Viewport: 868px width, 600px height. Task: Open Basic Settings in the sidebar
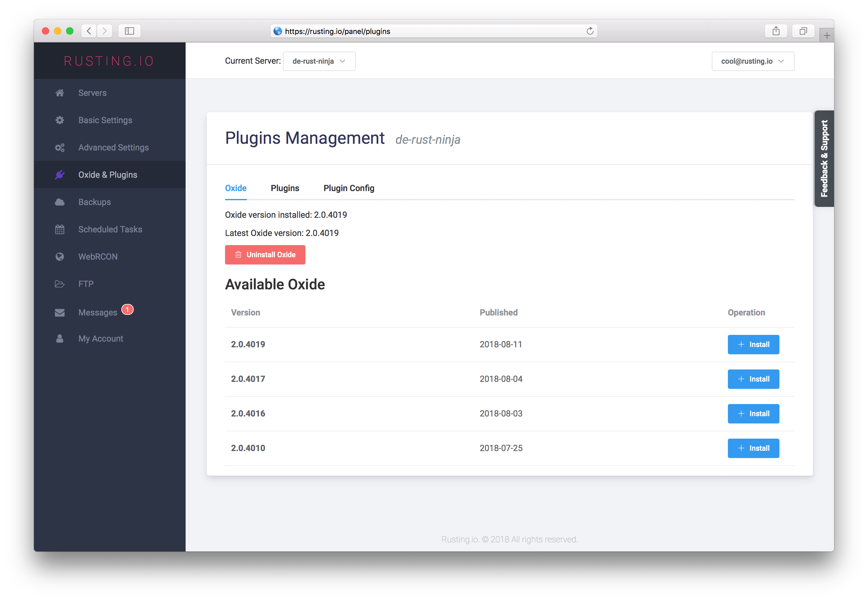tap(109, 120)
